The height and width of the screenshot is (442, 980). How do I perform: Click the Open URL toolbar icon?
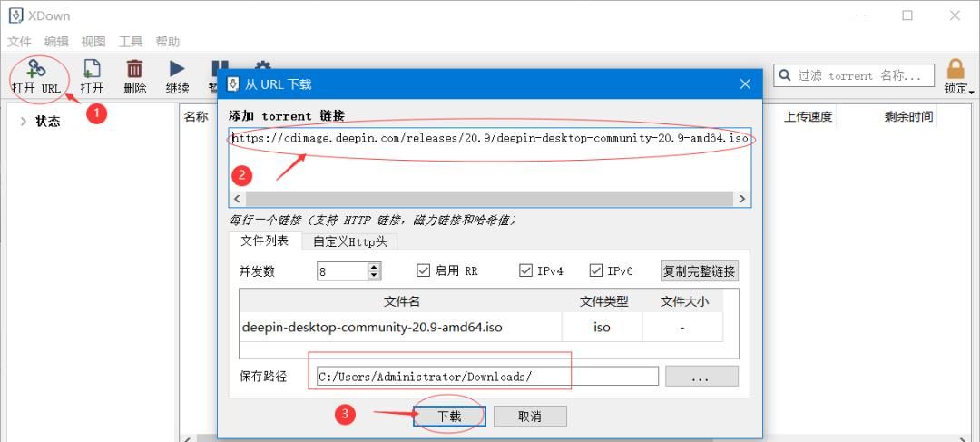36,69
